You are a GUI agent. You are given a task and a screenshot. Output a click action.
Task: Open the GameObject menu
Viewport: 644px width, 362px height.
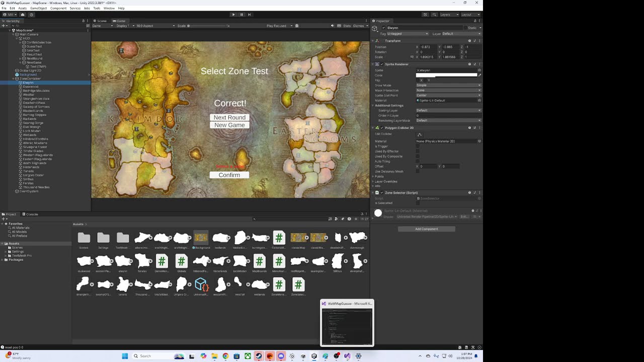[x=38, y=9]
